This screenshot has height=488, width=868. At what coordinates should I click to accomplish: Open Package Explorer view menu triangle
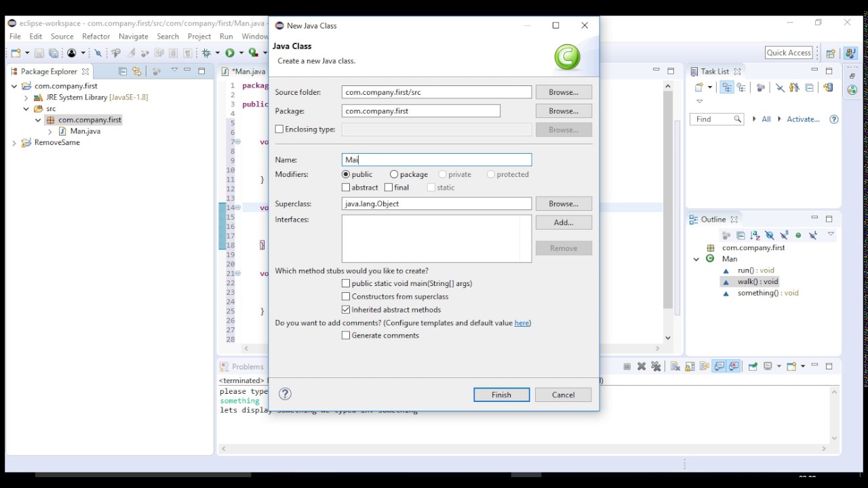(x=174, y=70)
